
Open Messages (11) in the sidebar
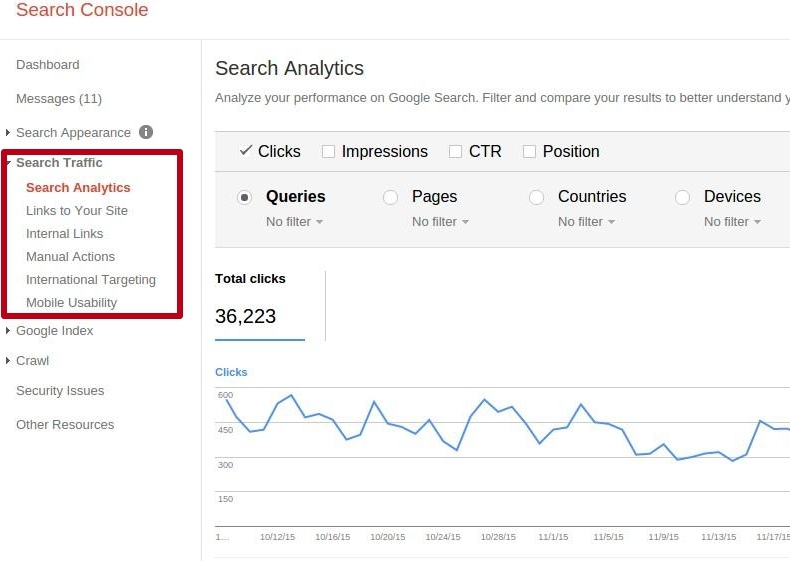(59, 99)
